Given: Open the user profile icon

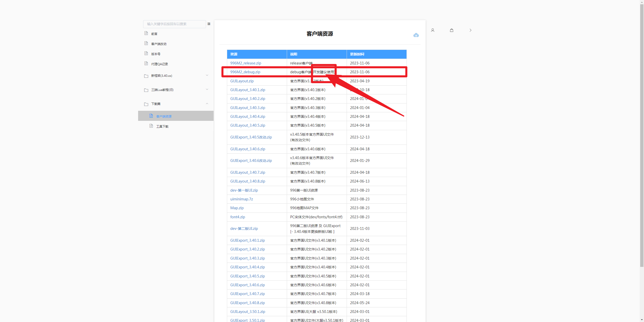Looking at the screenshot, I should (x=433, y=30).
